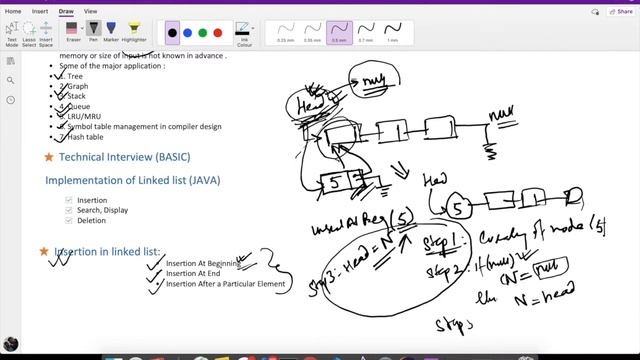Image resolution: width=640 pixels, height=360 pixels.
Task: Pick the blue ink color
Action: (x=187, y=33)
